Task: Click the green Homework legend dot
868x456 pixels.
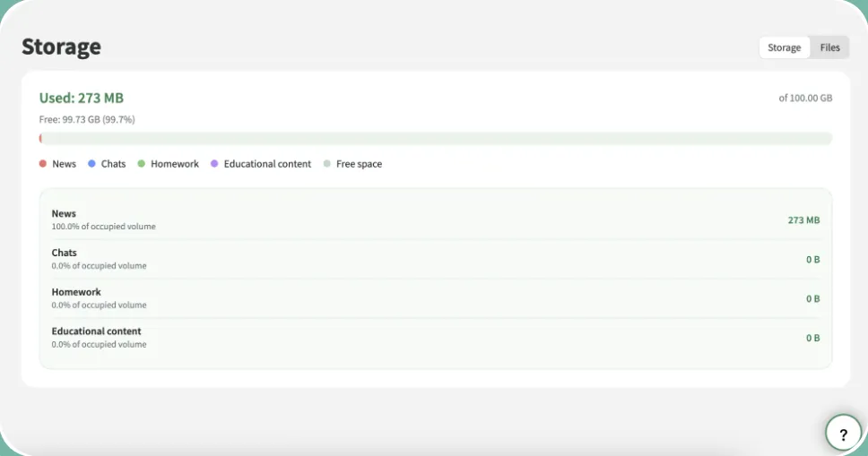Action: click(141, 164)
